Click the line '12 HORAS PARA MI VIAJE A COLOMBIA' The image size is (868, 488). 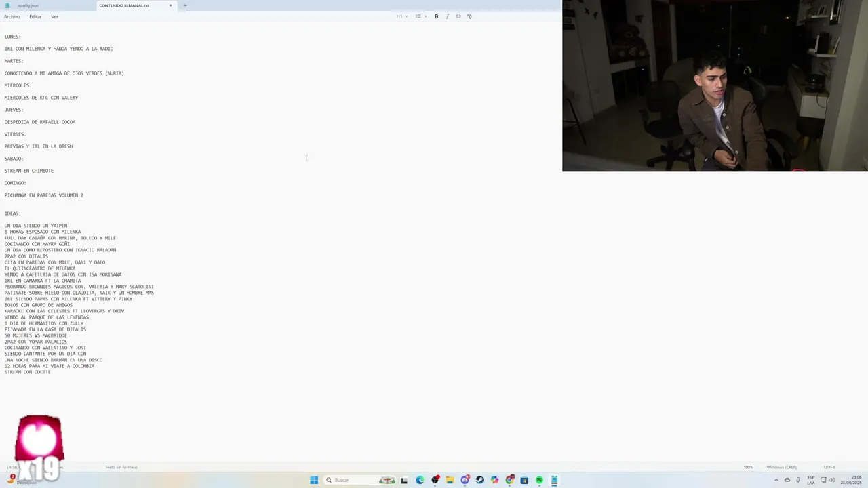(50, 366)
